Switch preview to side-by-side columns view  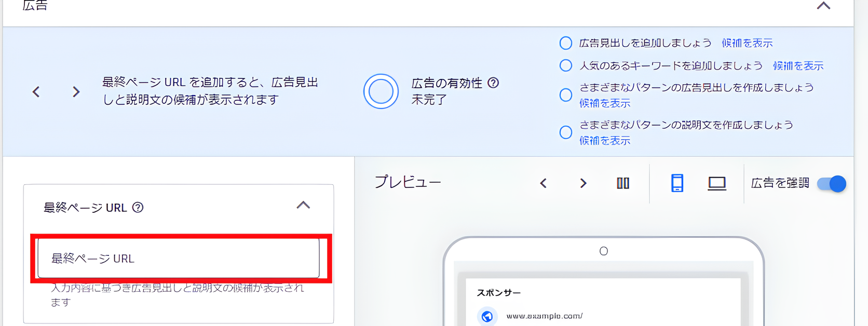623,183
